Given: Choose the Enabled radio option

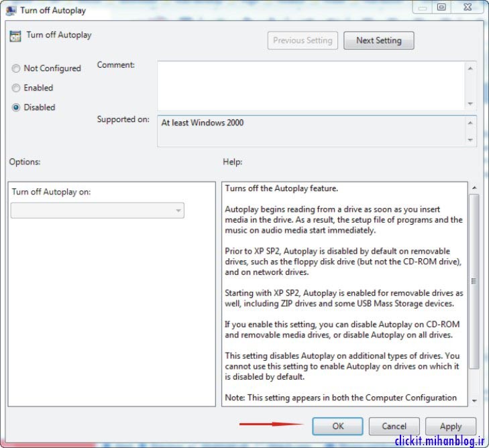Looking at the screenshot, I should click(16, 88).
